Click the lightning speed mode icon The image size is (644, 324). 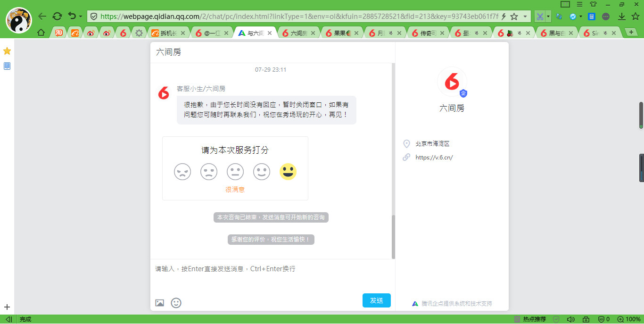tap(504, 17)
